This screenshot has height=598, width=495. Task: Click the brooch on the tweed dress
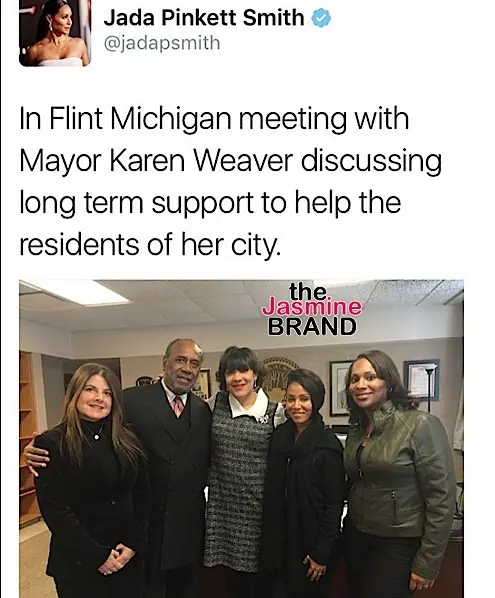tap(263, 418)
